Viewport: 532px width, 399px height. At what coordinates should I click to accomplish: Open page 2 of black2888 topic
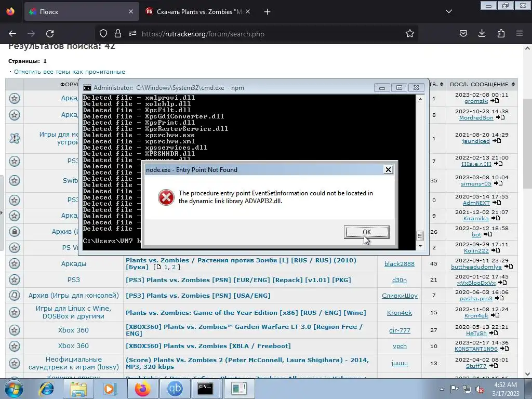pyautogui.click(x=174, y=268)
